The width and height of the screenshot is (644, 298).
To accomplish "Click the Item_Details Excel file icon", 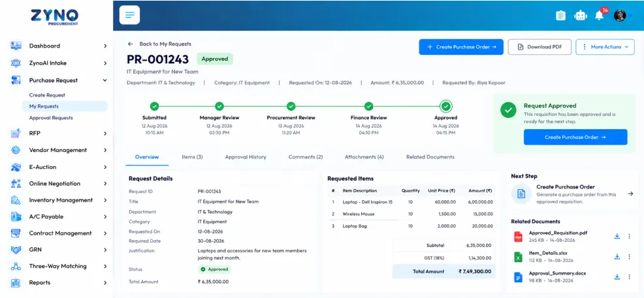I will 519,257.
